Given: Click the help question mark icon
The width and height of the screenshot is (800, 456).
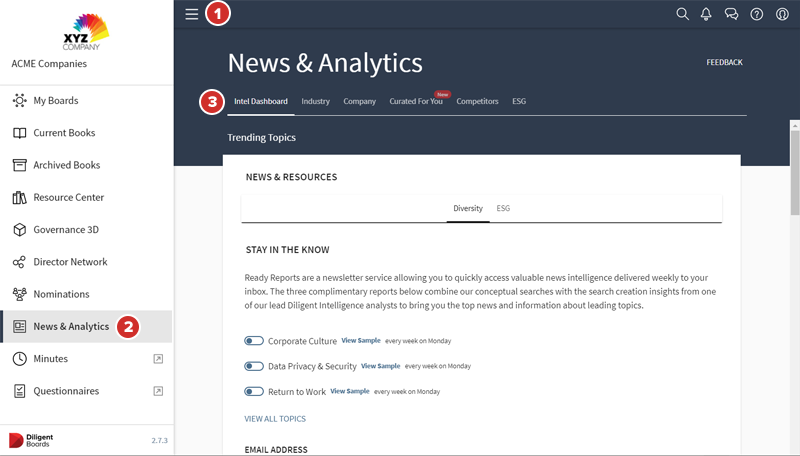Looking at the screenshot, I should (x=757, y=14).
